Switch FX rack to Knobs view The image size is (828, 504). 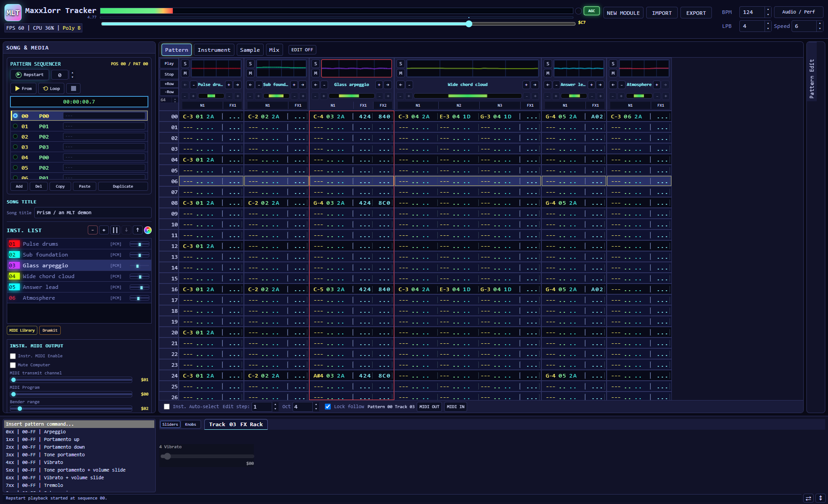click(190, 424)
